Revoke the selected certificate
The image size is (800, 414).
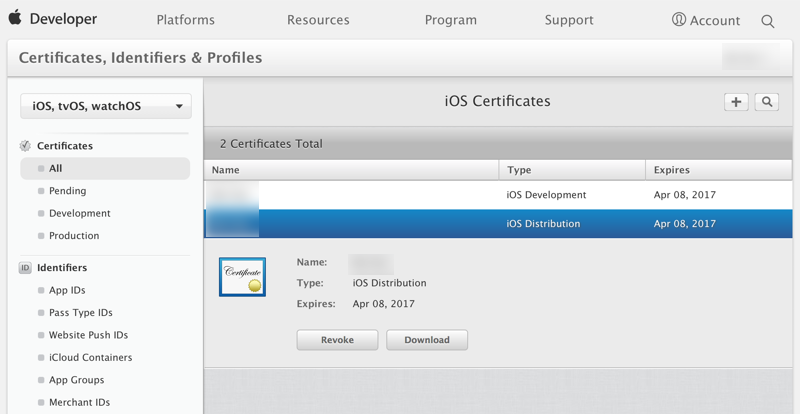tap(337, 340)
